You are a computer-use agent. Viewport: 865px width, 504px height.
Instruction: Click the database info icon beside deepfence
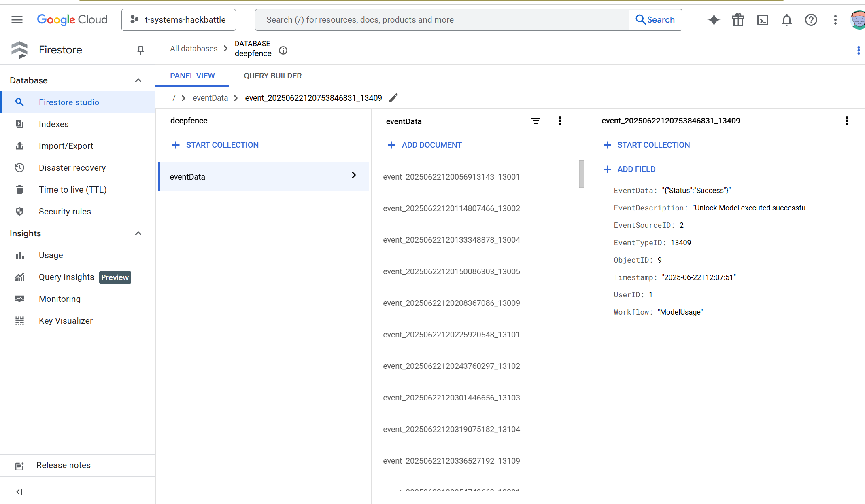click(x=283, y=51)
